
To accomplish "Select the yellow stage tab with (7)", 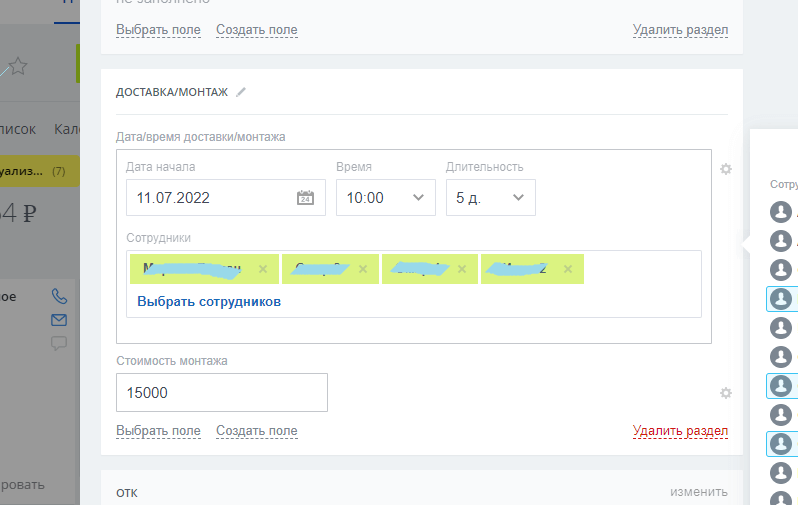I will coord(35,171).
